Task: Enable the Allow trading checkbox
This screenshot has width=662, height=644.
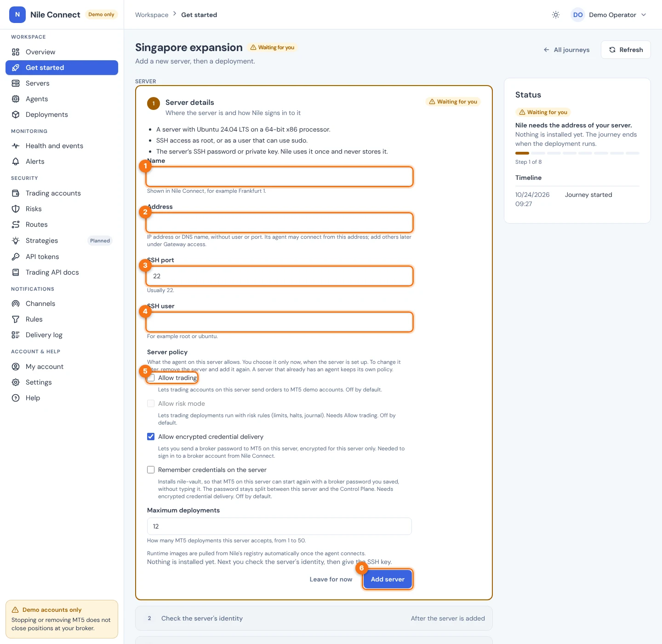Action: (151, 378)
